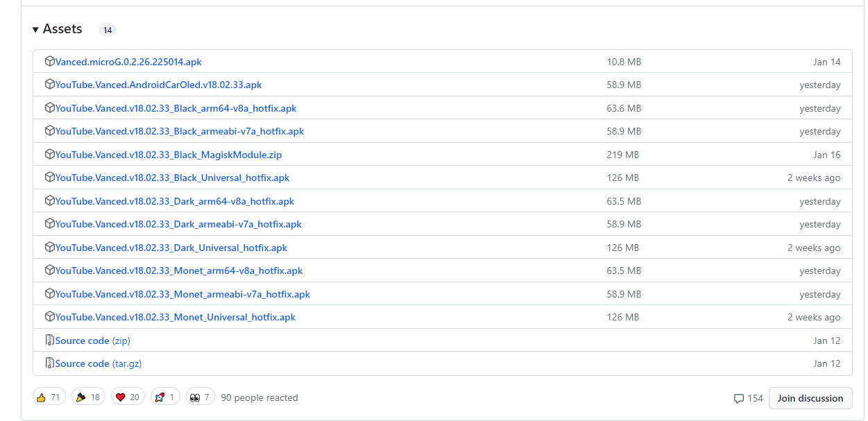868x421 pixels.
Task: Click the 126 MB size for Dark_Universal_hotfix
Action: (x=623, y=248)
